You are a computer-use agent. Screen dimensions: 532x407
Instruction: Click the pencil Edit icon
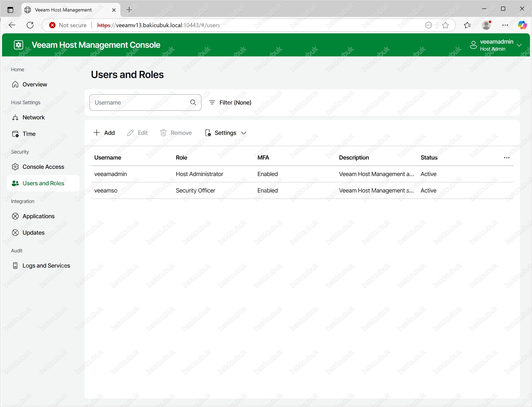coord(131,133)
